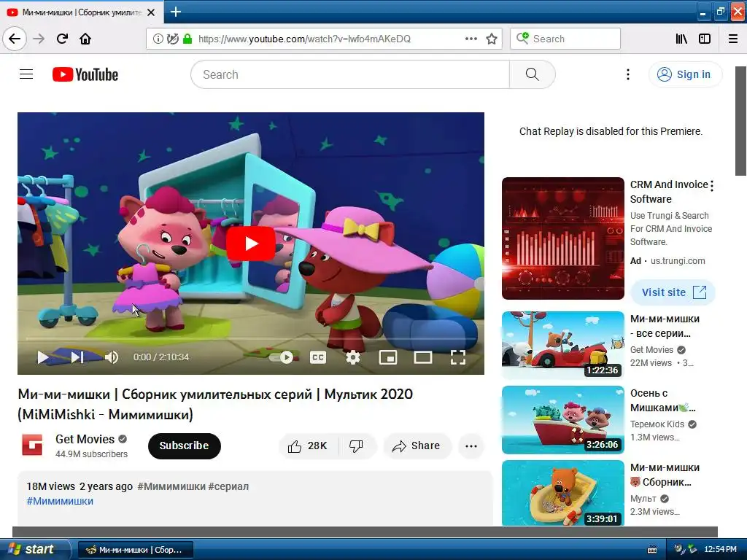747x560 pixels.
Task: Select the Ми-ми-мишки YouTube tab
Action: pyautogui.click(x=81, y=12)
